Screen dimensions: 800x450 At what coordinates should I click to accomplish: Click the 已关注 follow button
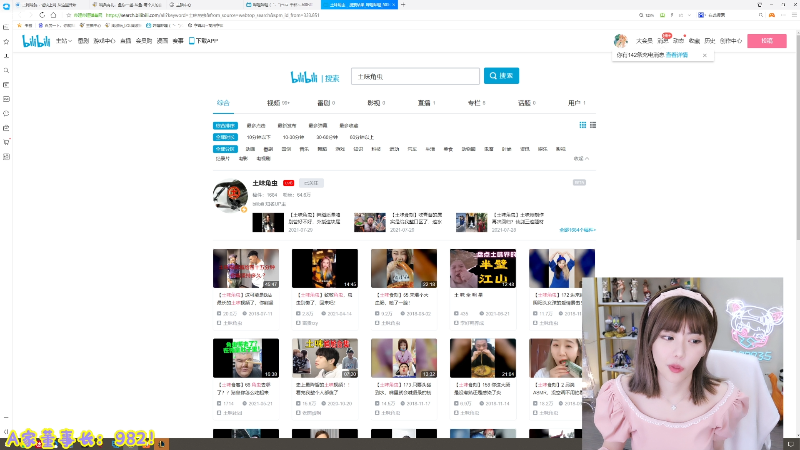pos(311,183)
